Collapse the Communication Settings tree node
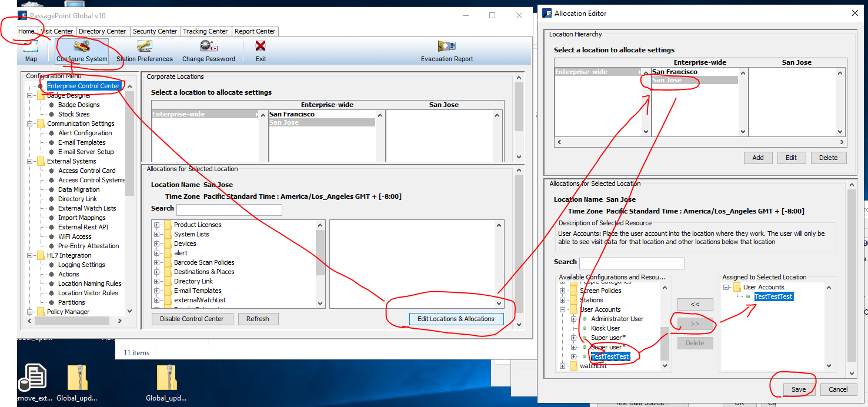 [x=30, y=124]
